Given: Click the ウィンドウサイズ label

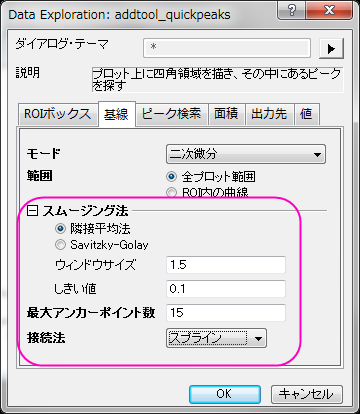Looking at the screenshot, I should 95,265.
